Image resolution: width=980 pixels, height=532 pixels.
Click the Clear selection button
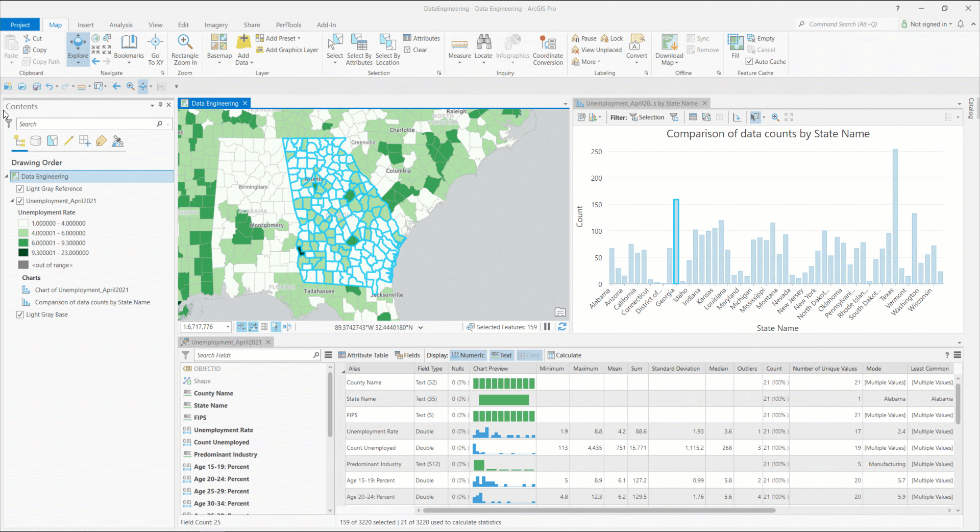416,50
